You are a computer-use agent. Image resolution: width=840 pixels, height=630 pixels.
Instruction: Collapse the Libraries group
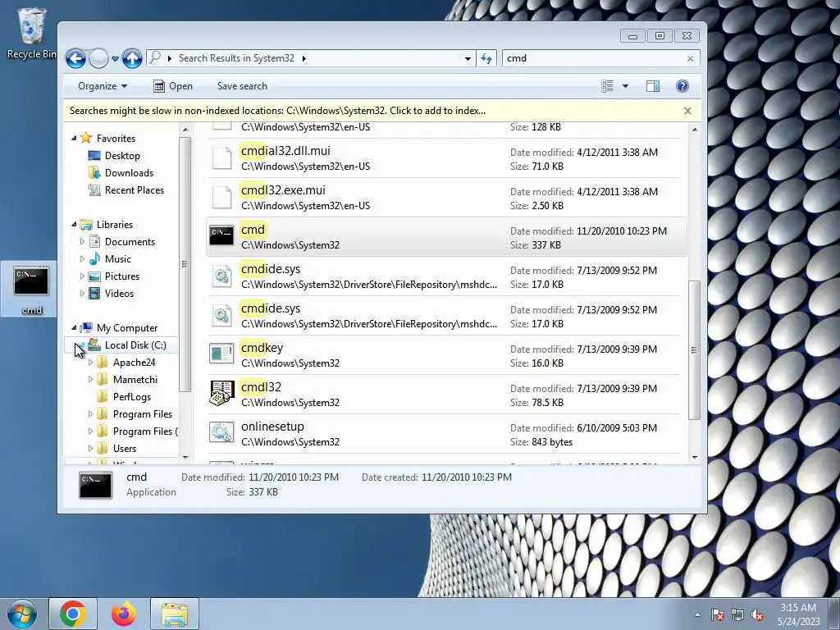(x=74, y=225)
